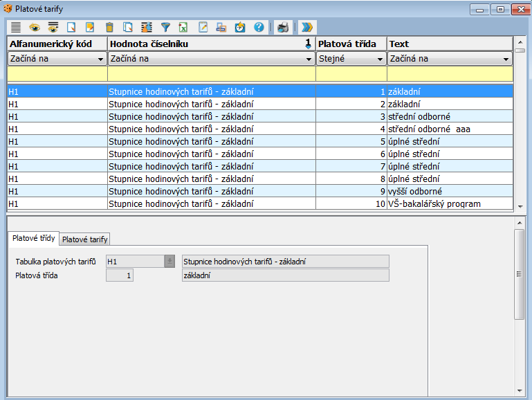Click the Excel export icon

pos(184,27)
